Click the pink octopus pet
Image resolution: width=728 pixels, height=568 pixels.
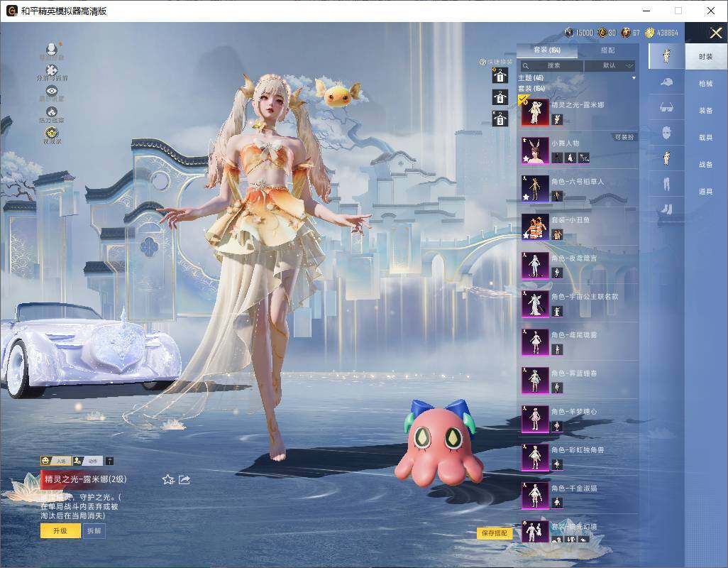click(x=439, y=444)
